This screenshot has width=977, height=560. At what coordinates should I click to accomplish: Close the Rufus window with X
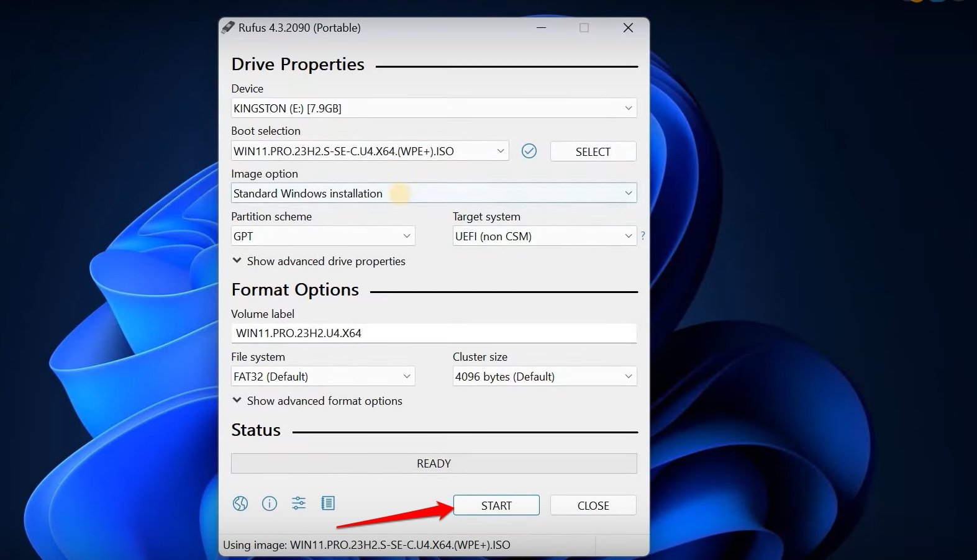(x=628, y=28)
